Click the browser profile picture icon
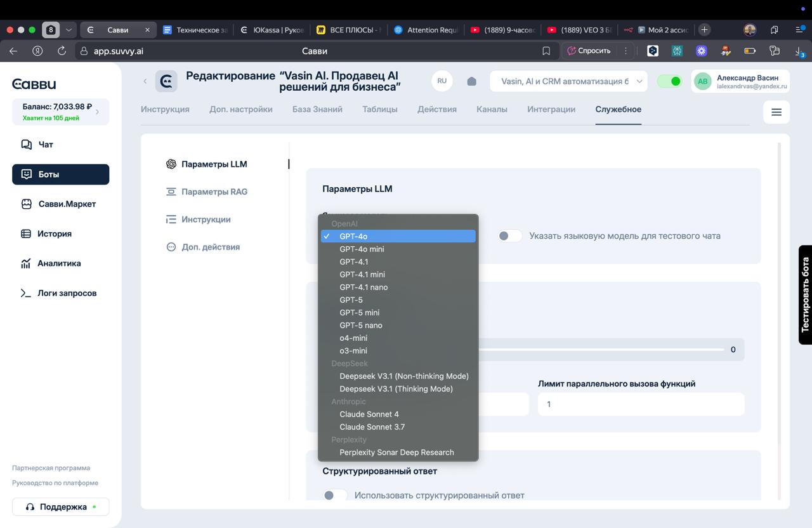 (750, 30)
